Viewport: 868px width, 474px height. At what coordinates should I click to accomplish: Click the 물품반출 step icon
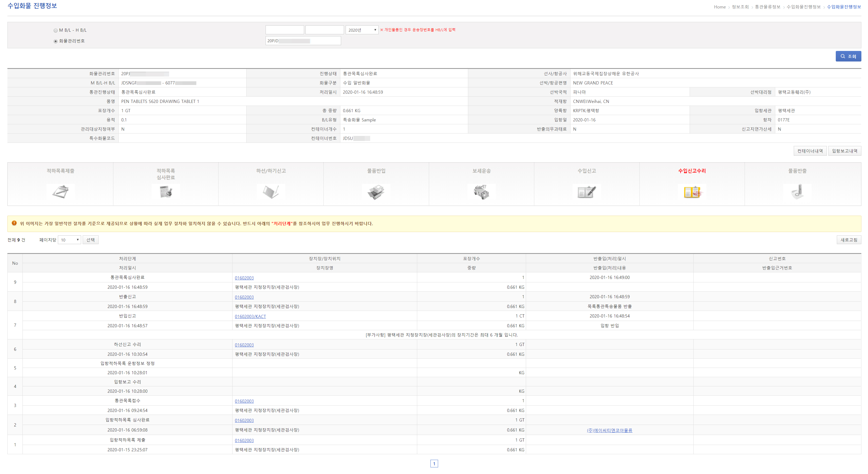(x=797, y=192)
